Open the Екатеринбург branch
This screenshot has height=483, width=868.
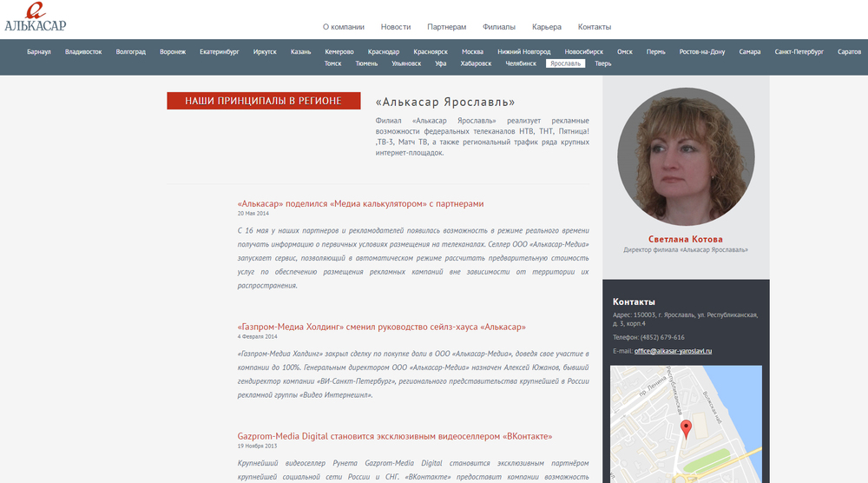pyautogui.click(x=220, y=51)
